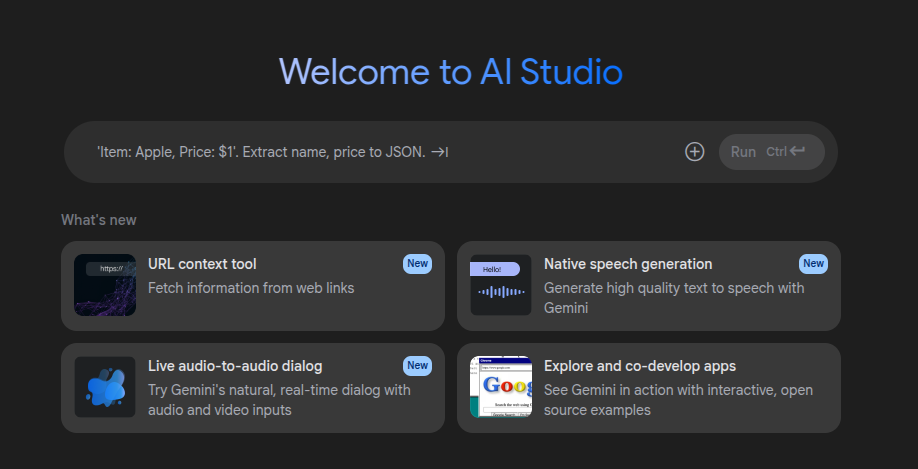Click the 'Fetch information from web links' text
Image resolution: width=918 pixels, height=469 pixels.
(x=251, y=288)
